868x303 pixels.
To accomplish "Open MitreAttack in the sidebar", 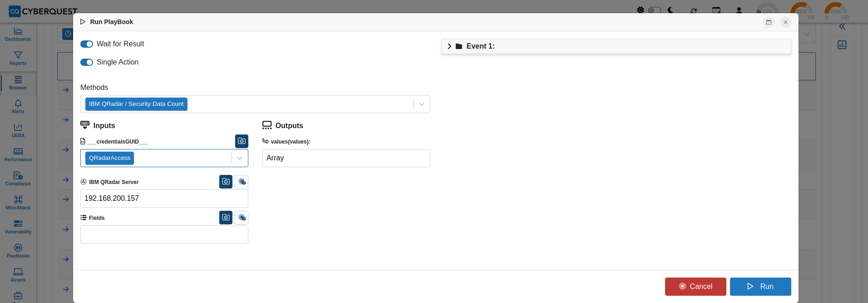I will (18, 203).
